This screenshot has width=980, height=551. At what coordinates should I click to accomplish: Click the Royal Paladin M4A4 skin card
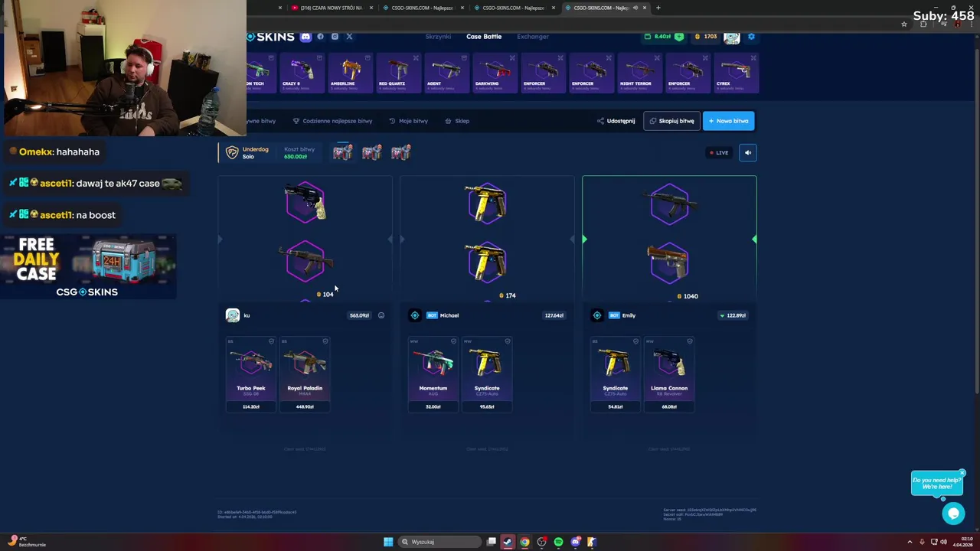pyautogui.click(x=305, y=374)
